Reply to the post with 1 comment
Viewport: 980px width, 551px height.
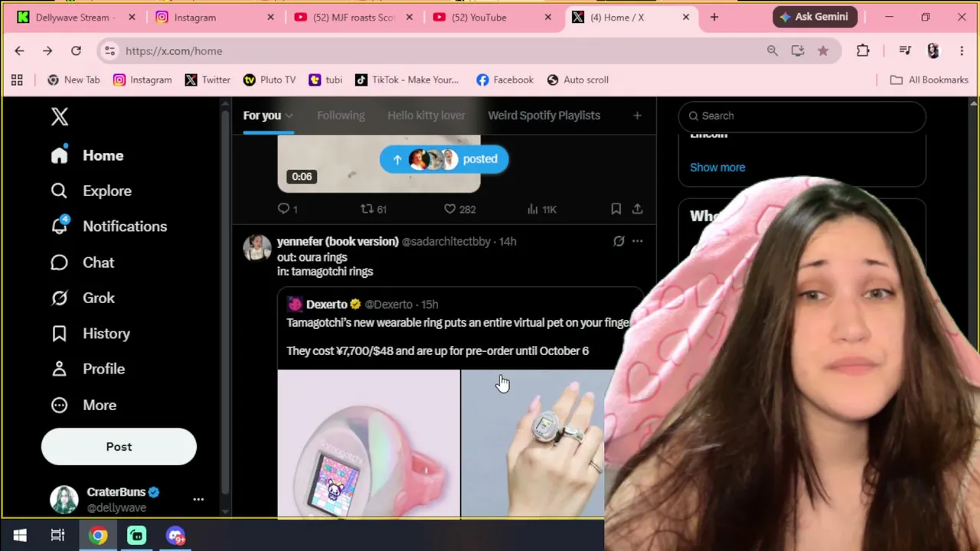point(287,209)
